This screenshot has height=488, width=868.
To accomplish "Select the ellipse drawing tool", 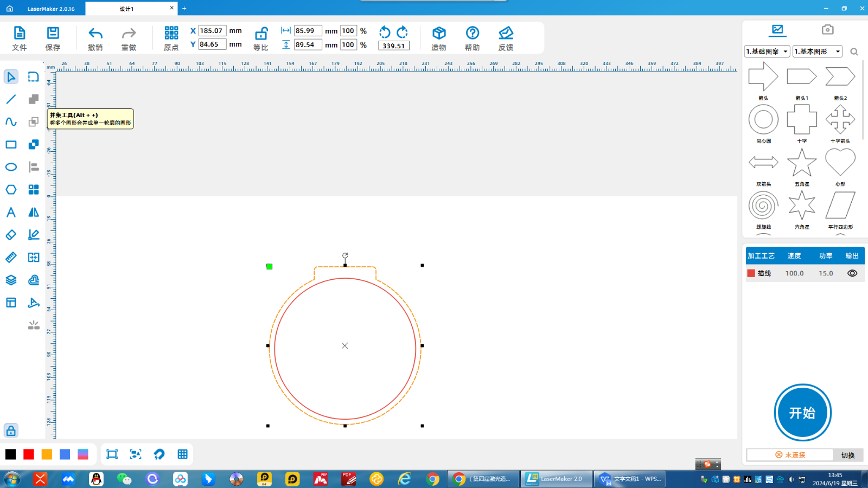I will pos(11,167).
